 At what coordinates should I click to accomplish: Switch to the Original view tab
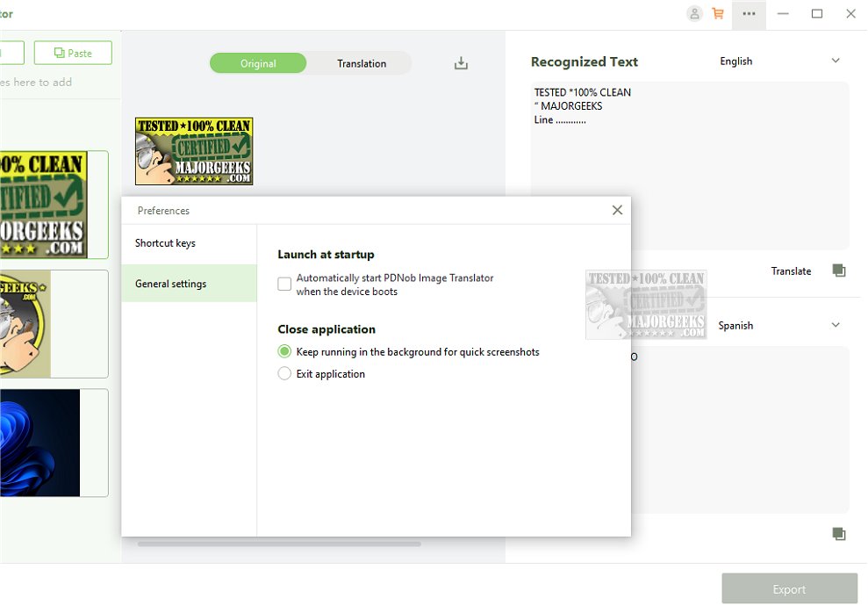tap(258, 63)
